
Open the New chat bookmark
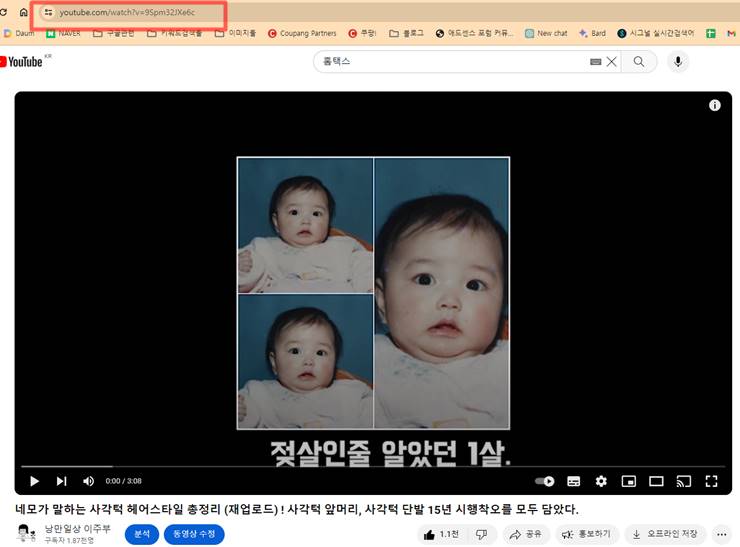(546, 33)
